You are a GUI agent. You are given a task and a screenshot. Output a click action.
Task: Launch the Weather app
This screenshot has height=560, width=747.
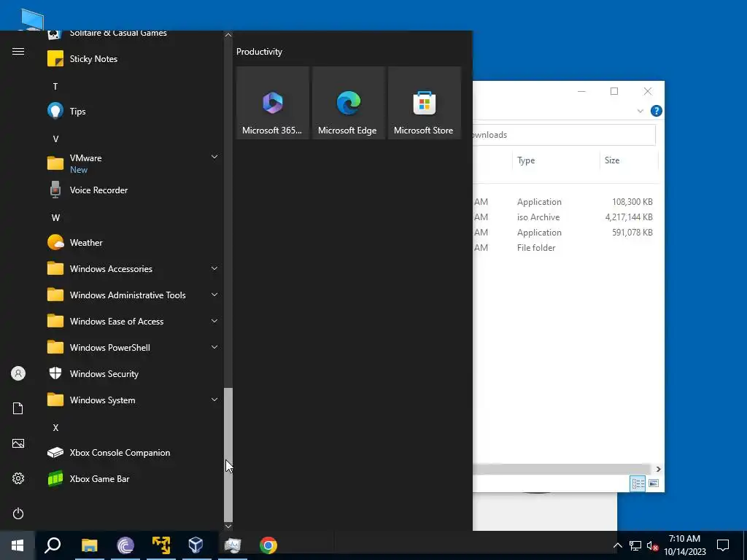(x=133, y=243)
